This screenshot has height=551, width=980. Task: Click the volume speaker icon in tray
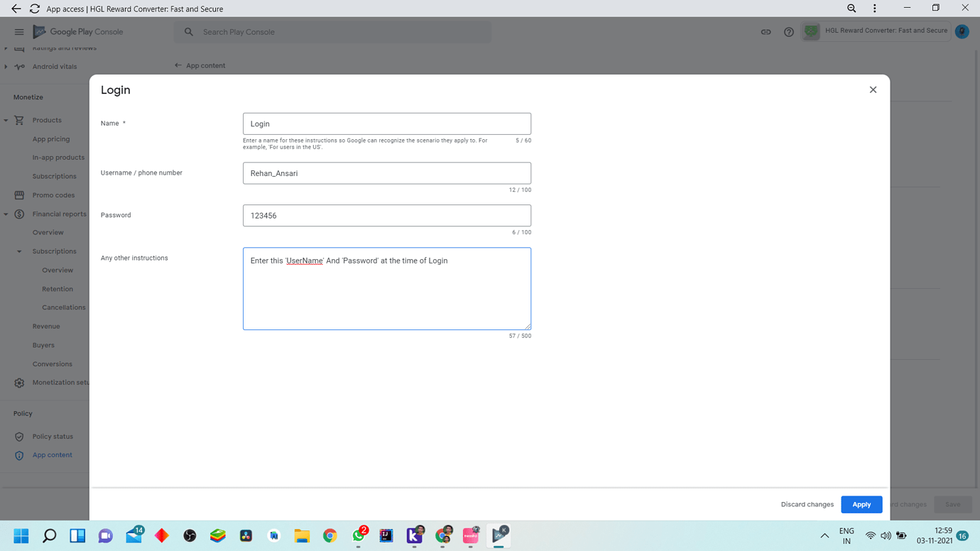[886, 536]
